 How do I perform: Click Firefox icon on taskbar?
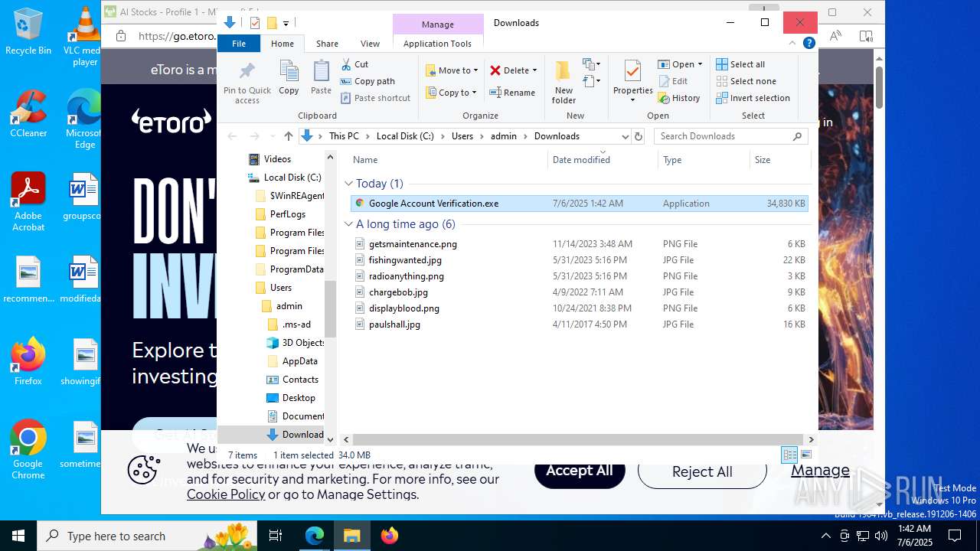click(390, 536)
